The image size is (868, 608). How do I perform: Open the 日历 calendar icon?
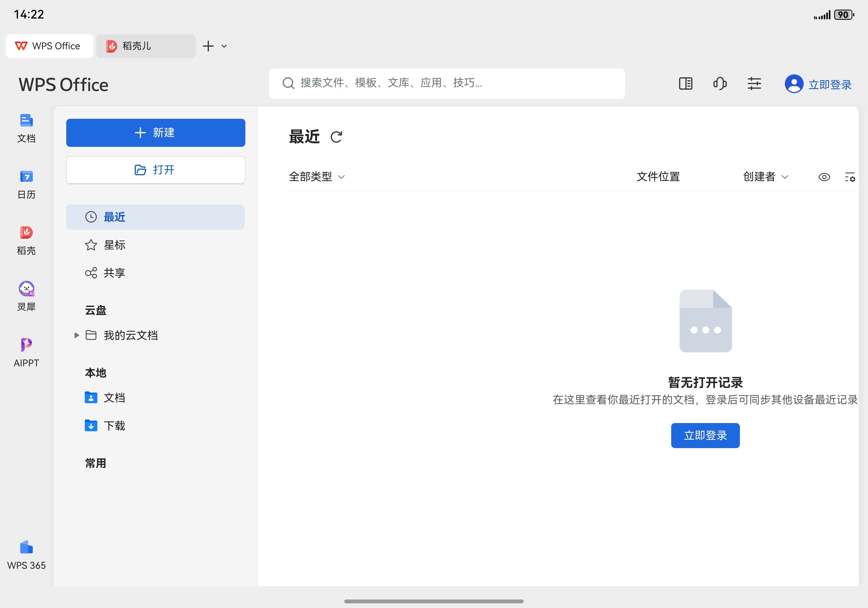pos(26,185)
